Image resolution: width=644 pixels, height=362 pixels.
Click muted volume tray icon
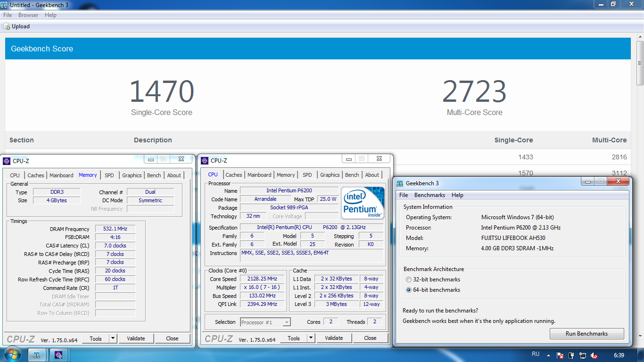coord(594,355)
